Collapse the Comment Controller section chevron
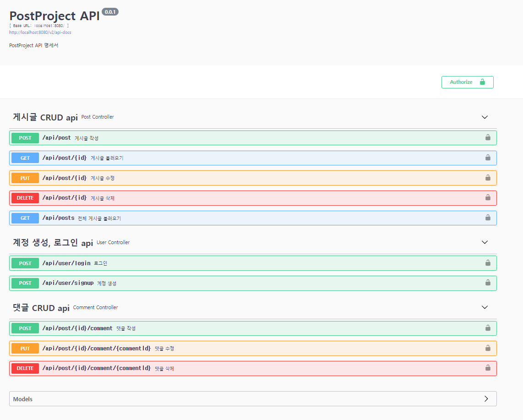The height and width of the screenshot is (420, 523). (485, 307)
